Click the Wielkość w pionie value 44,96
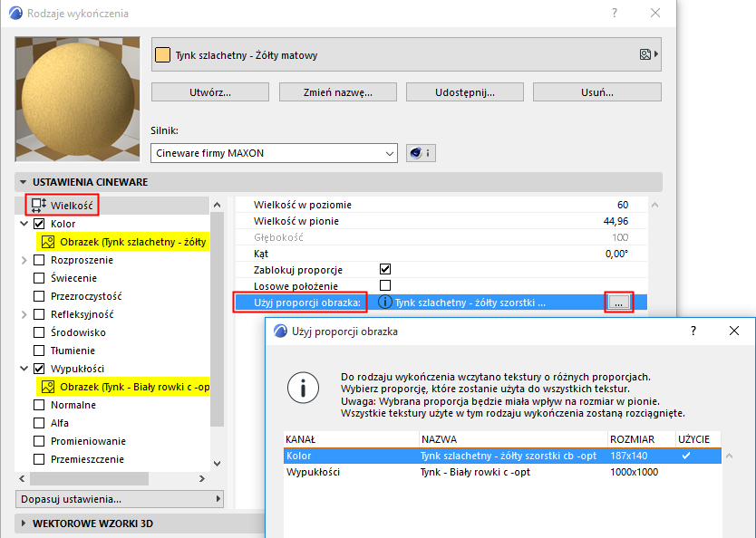Screen dimensions: 756x538 [615, 221]
